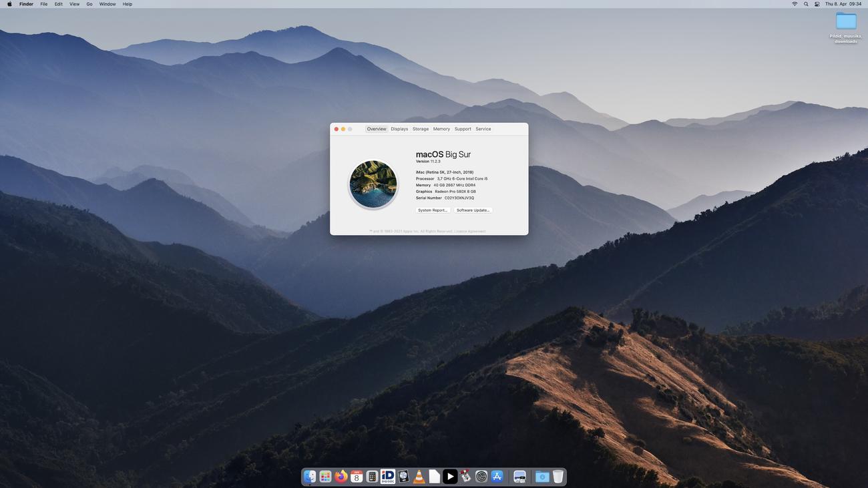Open the App Store from dock
The image size is (868, 488).
click(497, 477)
